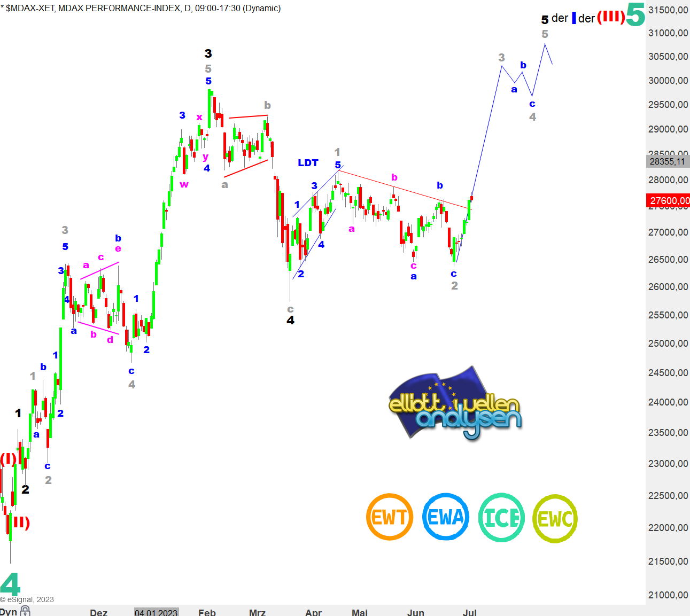This screenshot has width=690, height=616.
Task: Click the Dyn scaling label
Action: (x=9, y=612)
